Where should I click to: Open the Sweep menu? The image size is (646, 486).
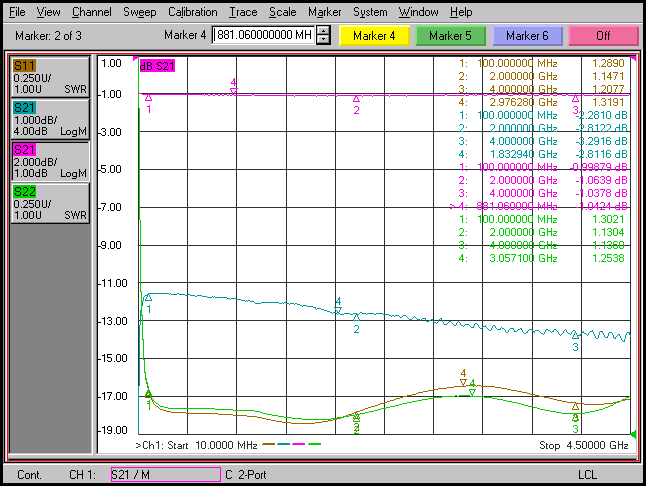pos(140,12)
